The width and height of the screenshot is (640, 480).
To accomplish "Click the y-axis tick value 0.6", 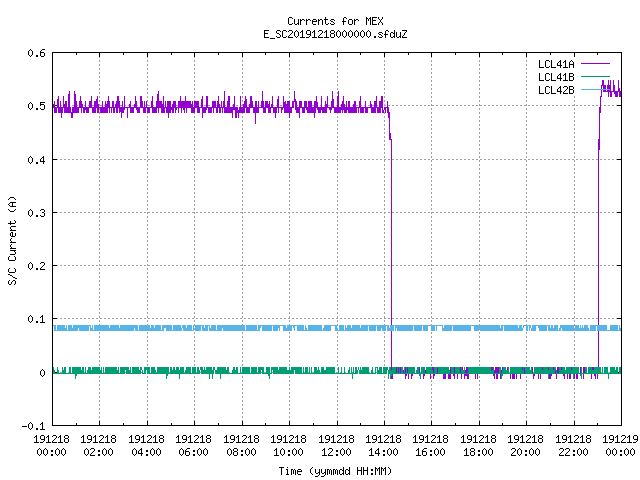I will [x=36, y=53].
